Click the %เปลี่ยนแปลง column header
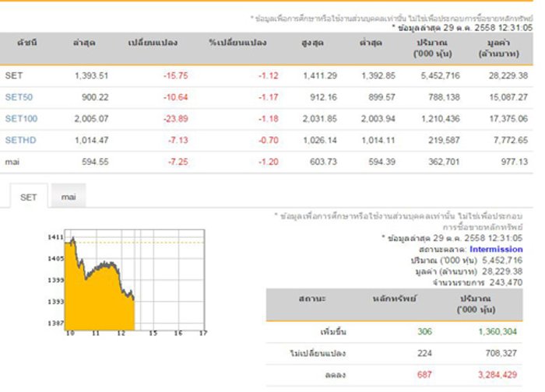The image size is (545, 392). (x=237, y=43)
